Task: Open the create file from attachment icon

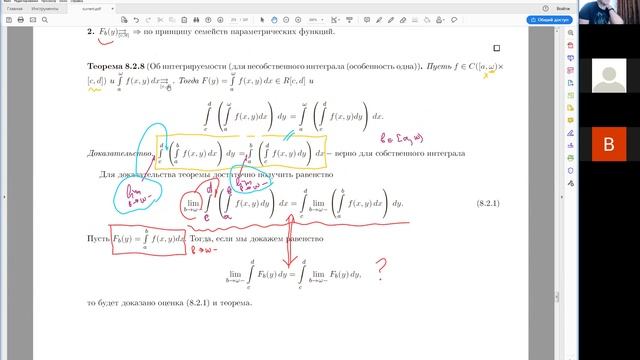Action: pos(124,20)
